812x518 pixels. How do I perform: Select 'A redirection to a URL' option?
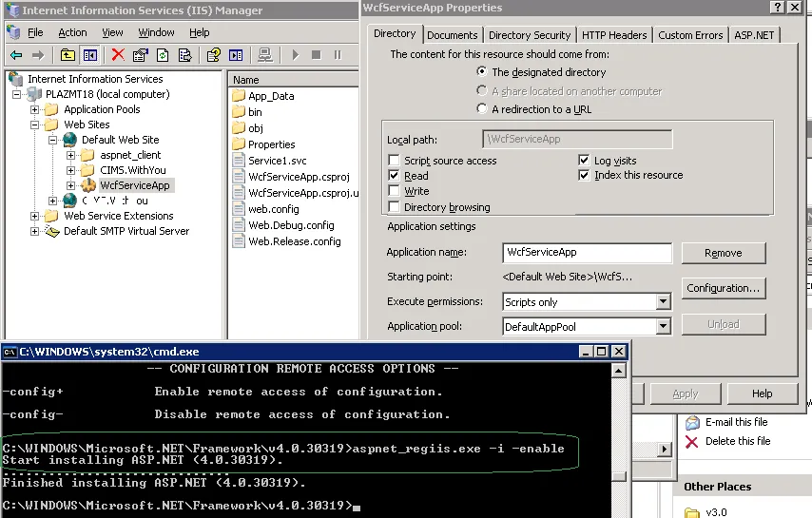483,109
